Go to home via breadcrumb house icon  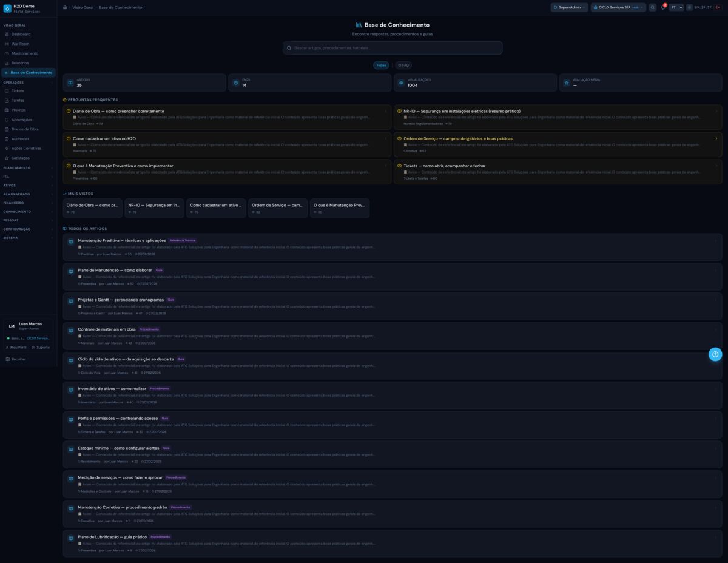click(65, 7)
